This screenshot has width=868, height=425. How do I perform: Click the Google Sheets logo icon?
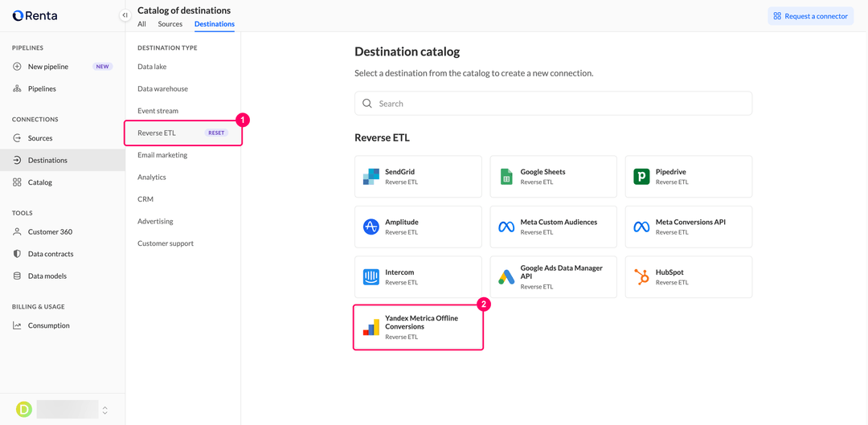point(506,177)
